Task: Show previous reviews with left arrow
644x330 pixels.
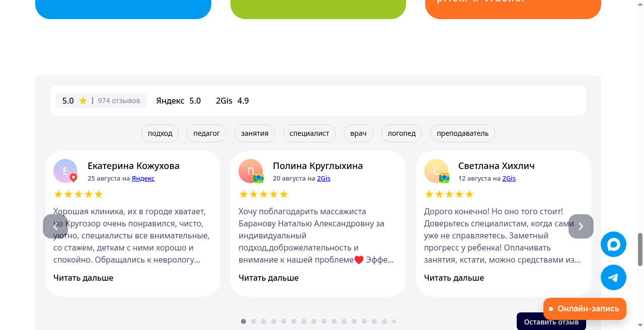Action: pos(55,226)
